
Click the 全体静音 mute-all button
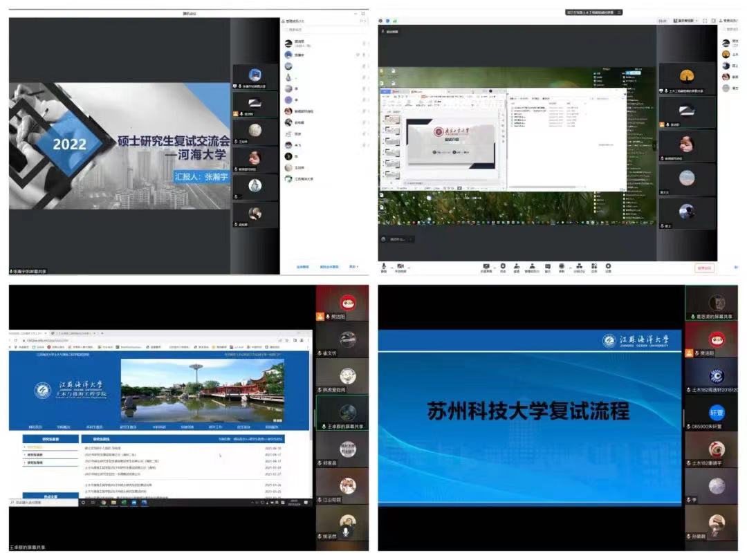tap(303, 266)
